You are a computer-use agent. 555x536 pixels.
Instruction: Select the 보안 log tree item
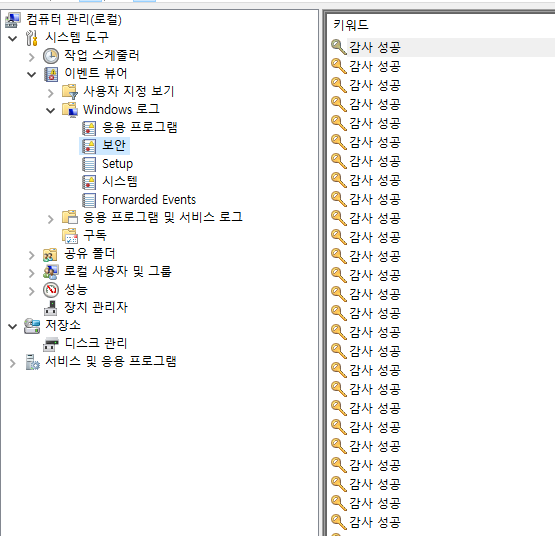[114, 146]
